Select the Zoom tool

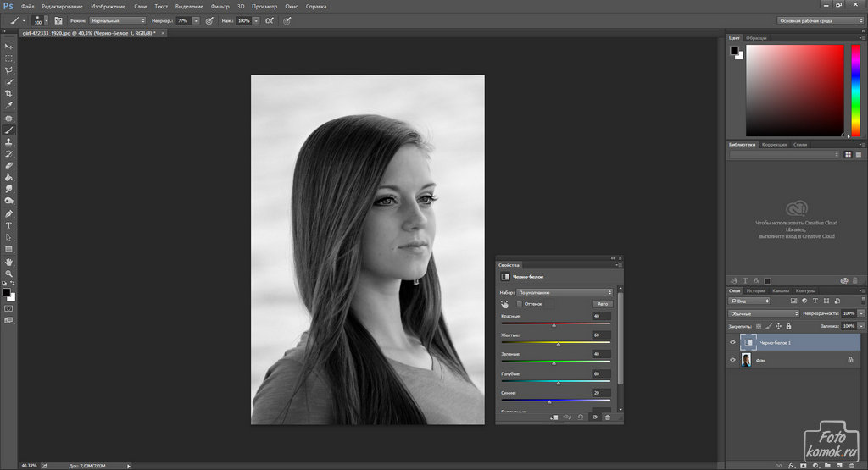coord(8,274)
